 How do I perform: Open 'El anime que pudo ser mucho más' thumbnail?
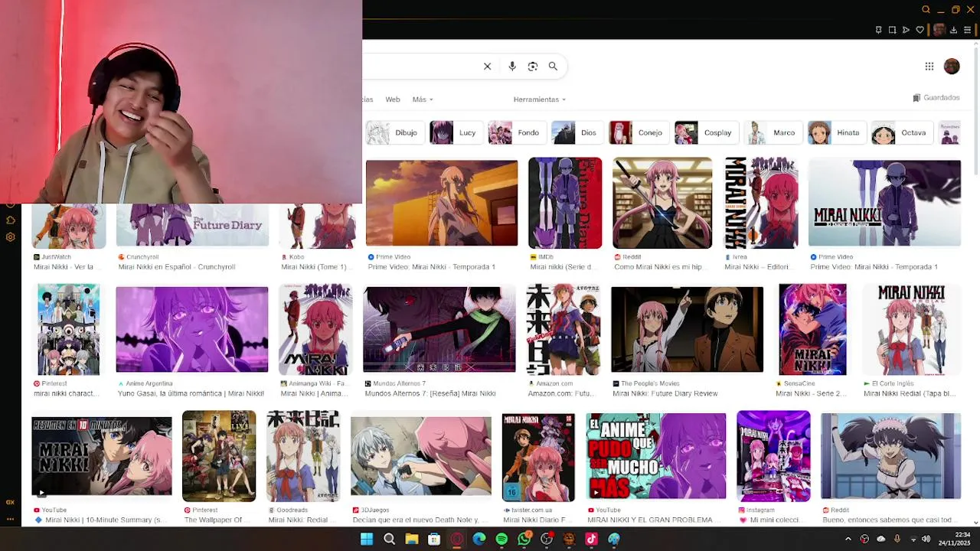click(656, 457)
